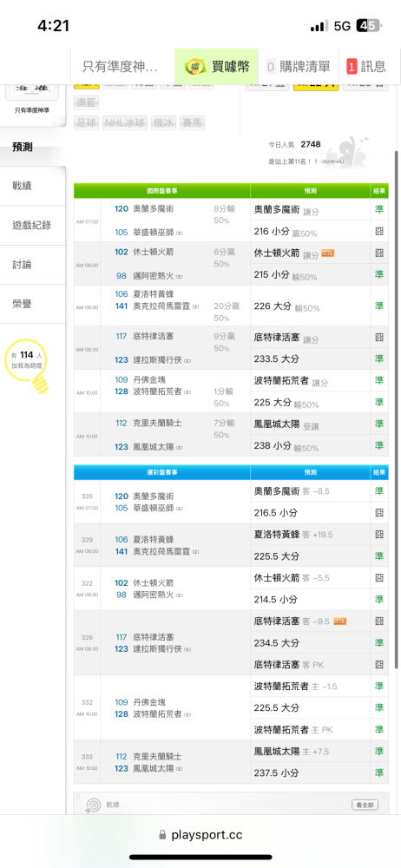Select the 澳籃 league filter
The image size is (401, 868).
(87, 103)
